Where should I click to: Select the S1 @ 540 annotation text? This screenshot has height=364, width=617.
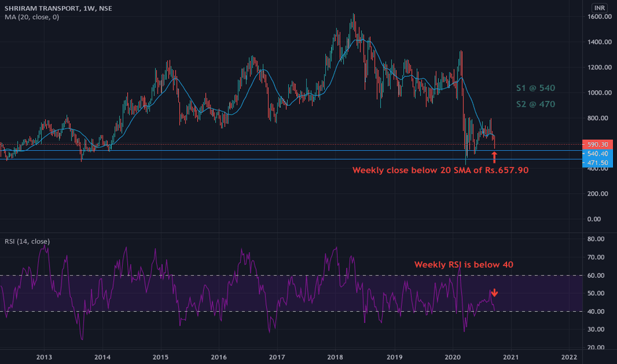point(536,88)
